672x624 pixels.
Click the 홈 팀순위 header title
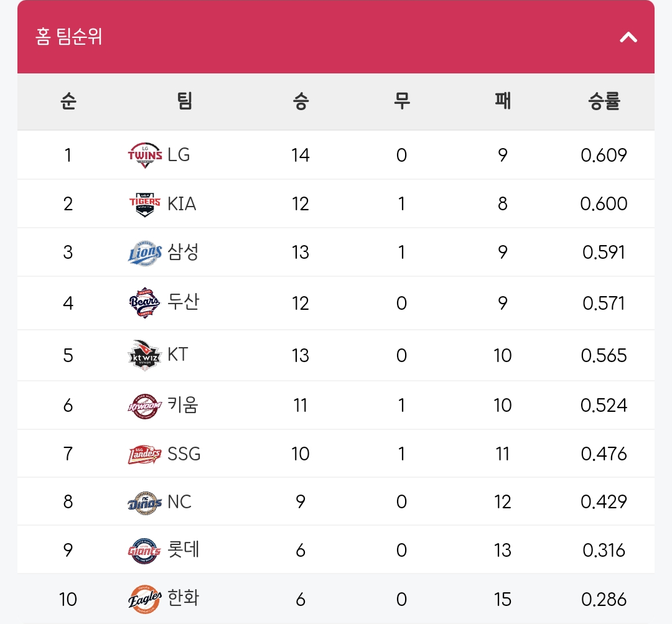pyautogui.click(x=68, y=37)
